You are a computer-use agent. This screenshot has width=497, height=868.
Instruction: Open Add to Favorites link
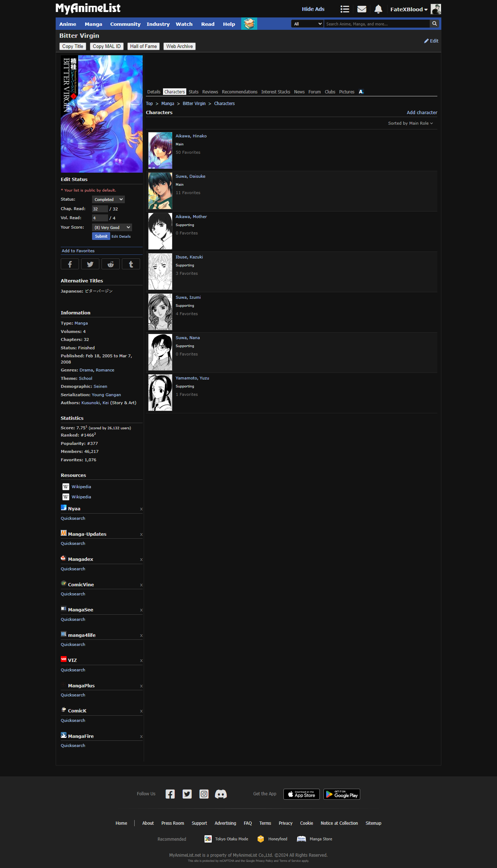coord(78,251)
